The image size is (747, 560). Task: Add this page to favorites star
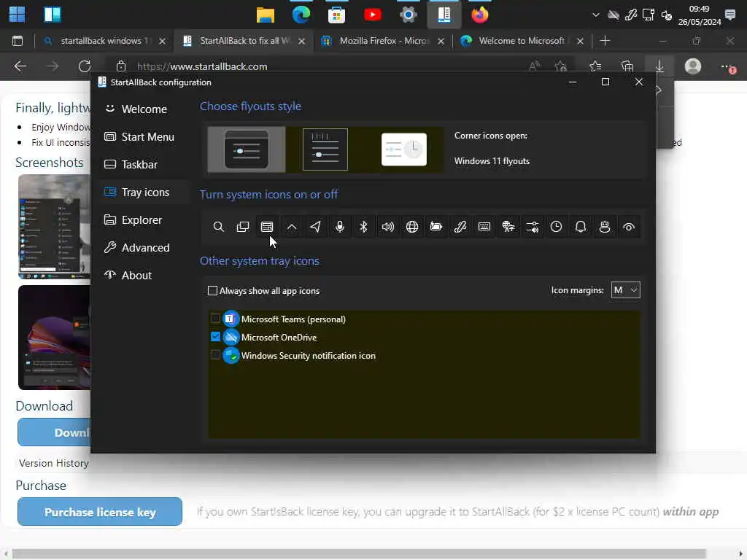561,66
